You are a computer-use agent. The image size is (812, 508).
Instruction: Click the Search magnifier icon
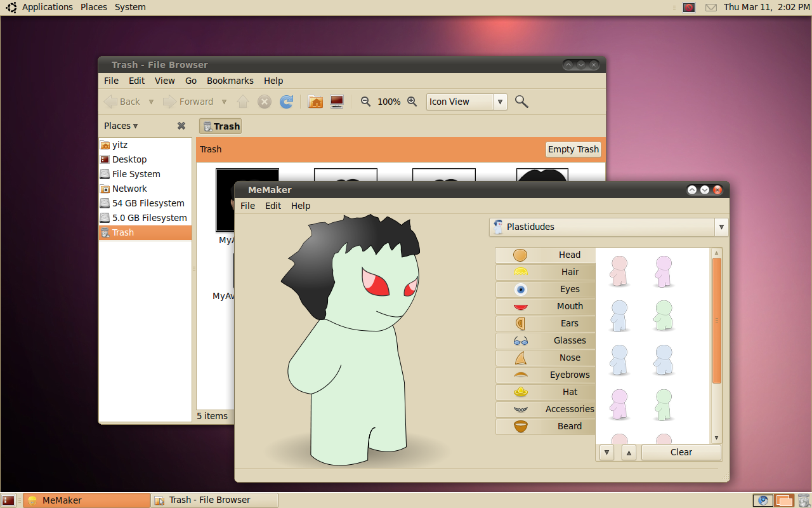pyautogui.click(x=521, y=102)
